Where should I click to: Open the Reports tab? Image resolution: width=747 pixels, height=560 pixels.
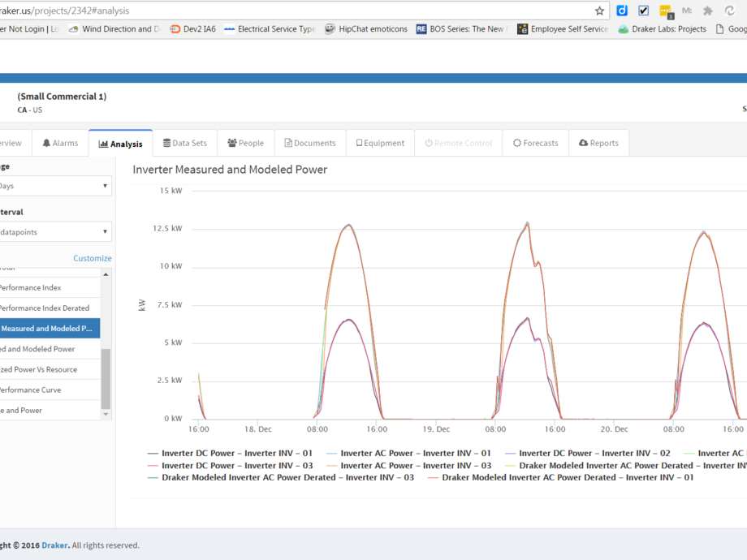click(x=598, y=143)
